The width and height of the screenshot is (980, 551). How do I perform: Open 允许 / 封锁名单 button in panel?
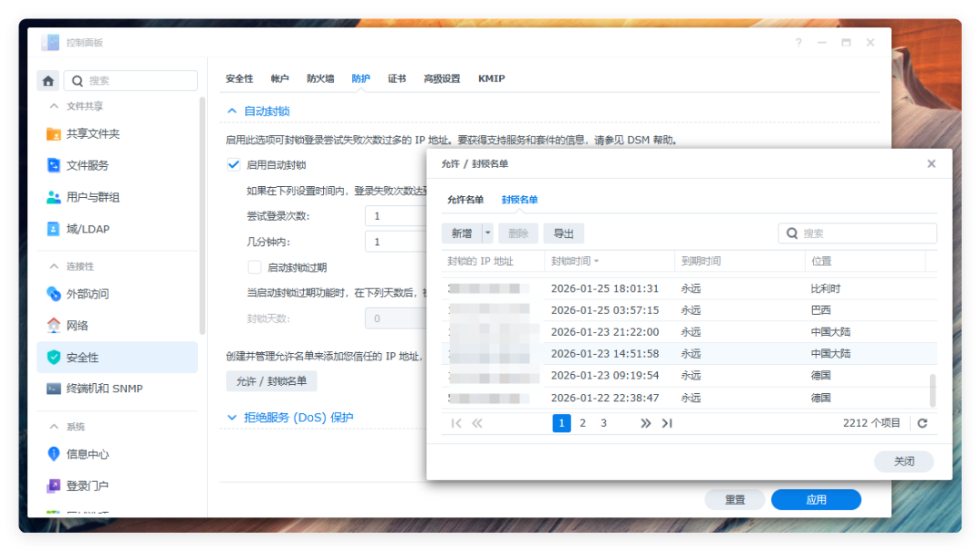tap(271, 381)
